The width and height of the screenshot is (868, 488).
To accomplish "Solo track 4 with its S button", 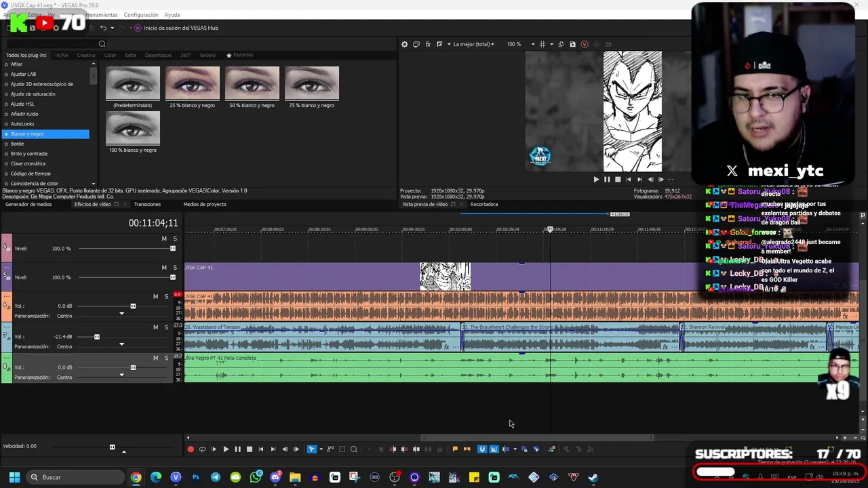I will point(175,239).
